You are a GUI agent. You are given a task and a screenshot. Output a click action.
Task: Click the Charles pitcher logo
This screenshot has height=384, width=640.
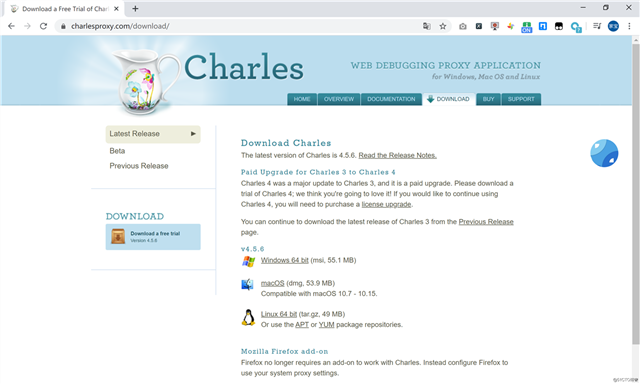(x=145, y=81)
